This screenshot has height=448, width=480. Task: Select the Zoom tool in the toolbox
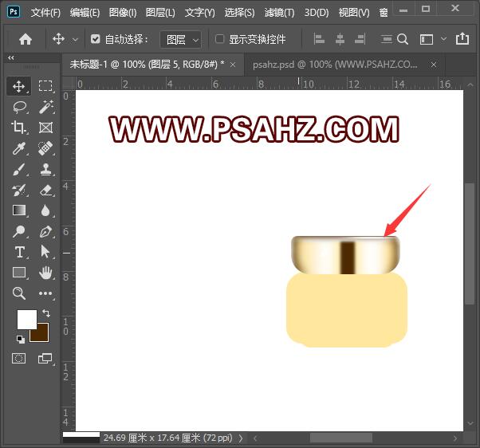[18, 293]
